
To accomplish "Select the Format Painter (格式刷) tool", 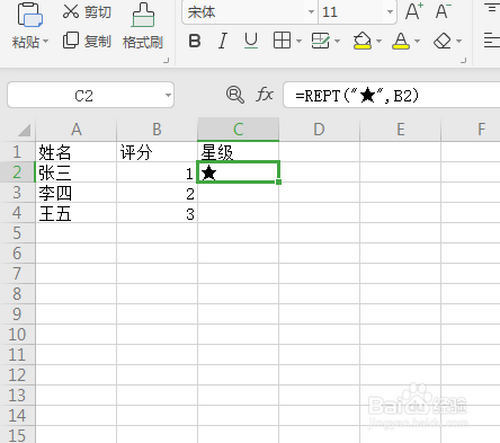I will [x=143, y=26].
